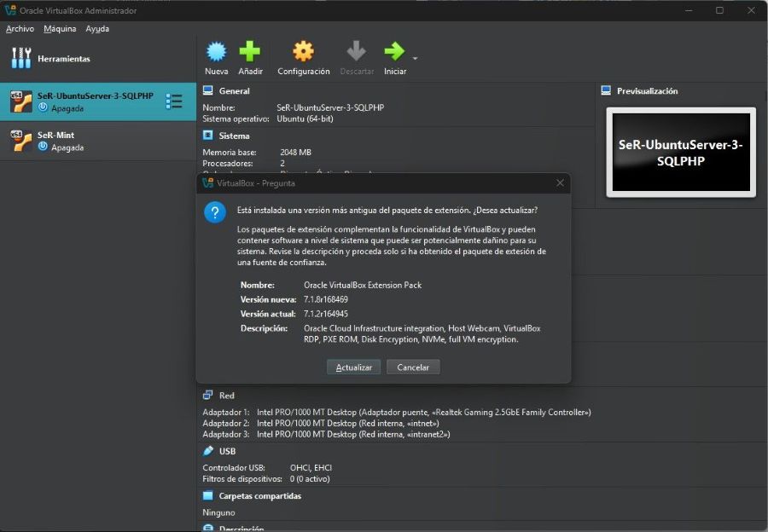Open Configuración gear icon
Screen dimensions: 768x532
pyautogui.click(x=303, y=51)
